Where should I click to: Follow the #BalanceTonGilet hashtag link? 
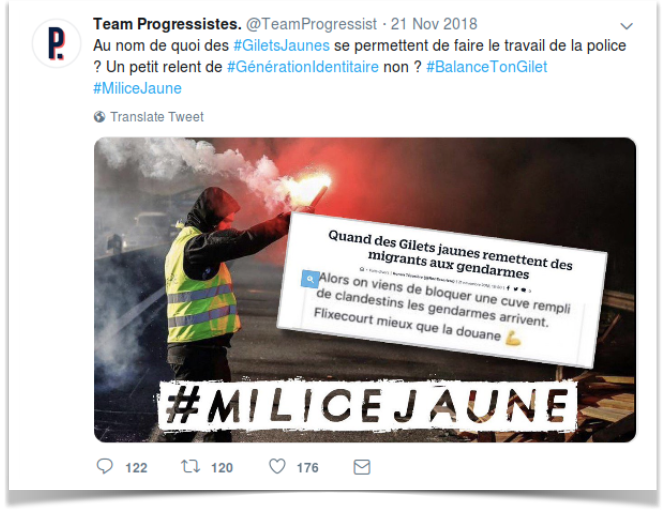(487, 67)
